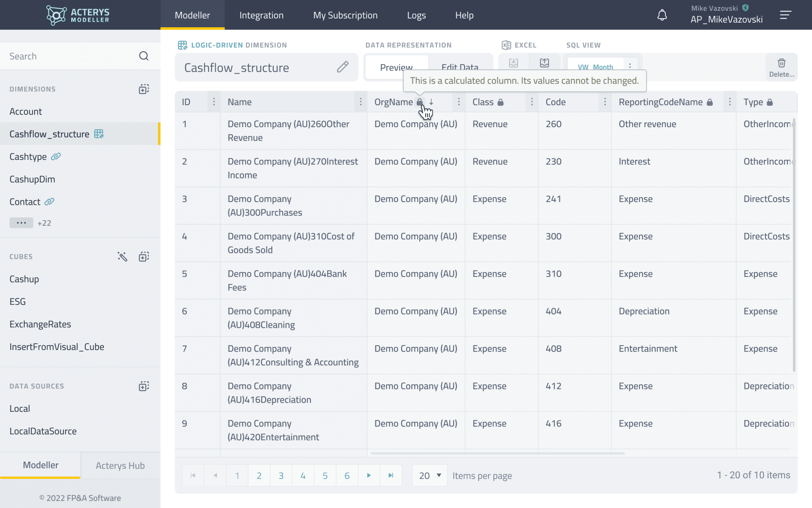Select the SQL VIEW tab
Screen dimensions: 812x508
click(583, 45)
